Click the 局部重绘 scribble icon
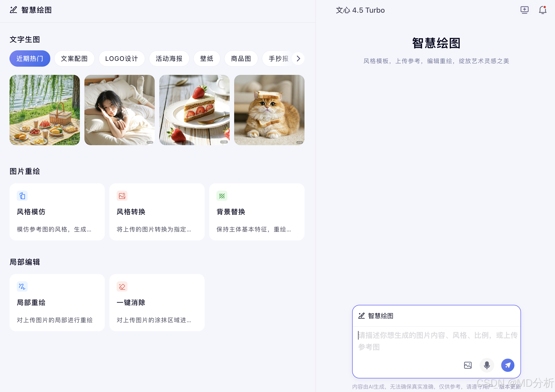555x392 pixels. pyautogui.click(x=22, y=286)
